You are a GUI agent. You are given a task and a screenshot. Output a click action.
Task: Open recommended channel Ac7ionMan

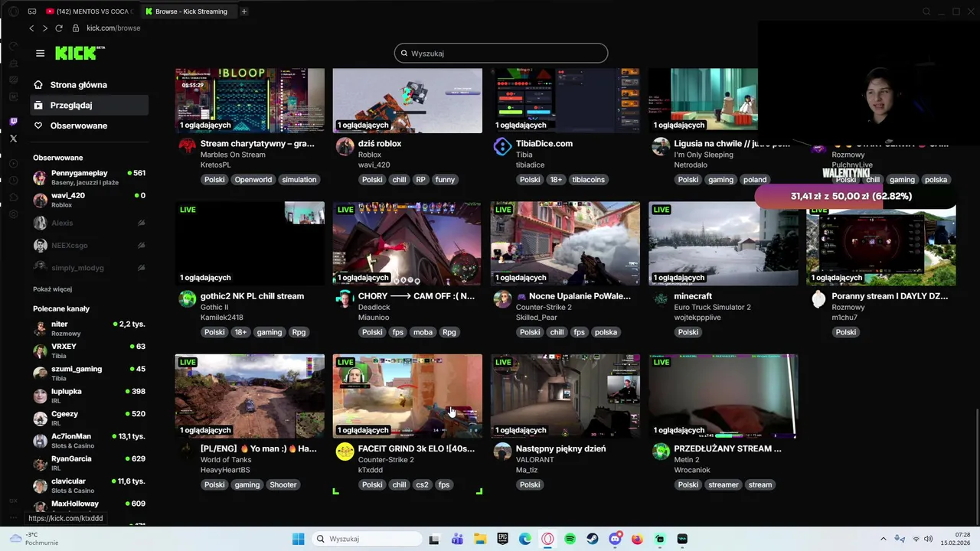(89, 440)
